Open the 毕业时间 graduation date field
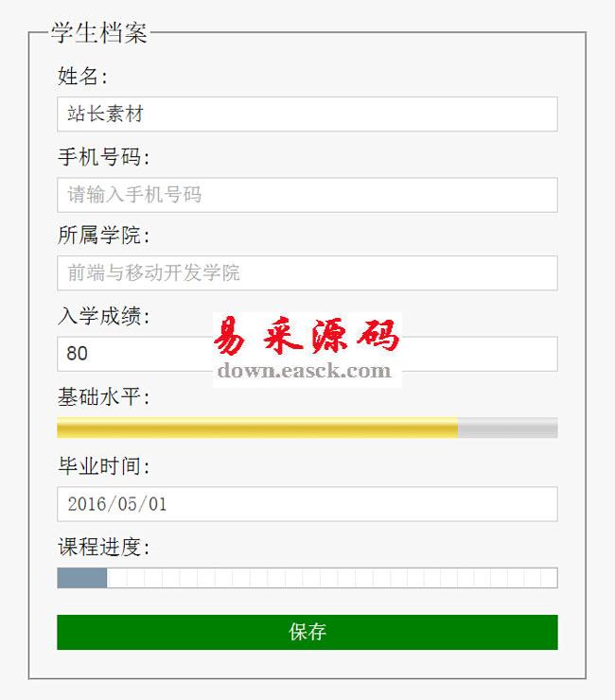The image size is (615, 700). [x=307, y=504]
